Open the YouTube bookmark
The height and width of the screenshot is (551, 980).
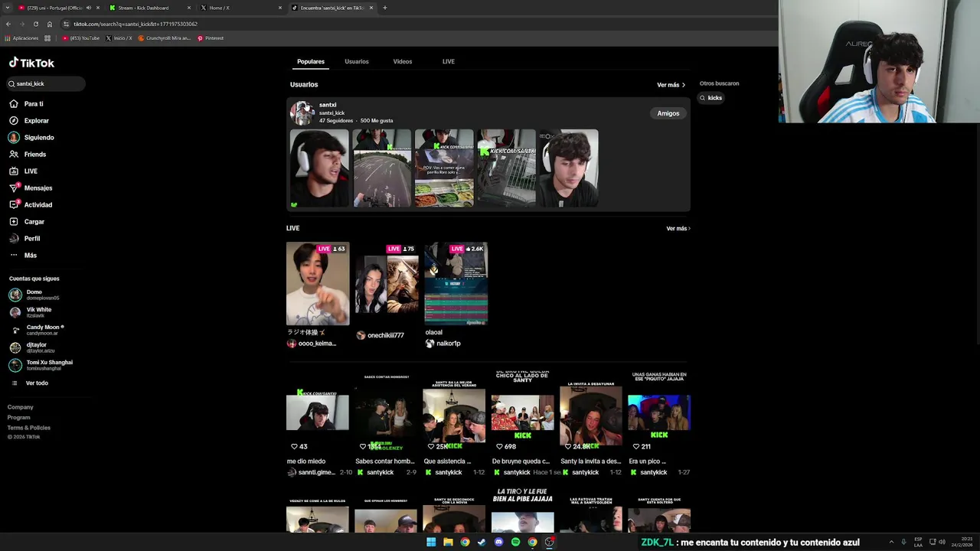point(81,38)
